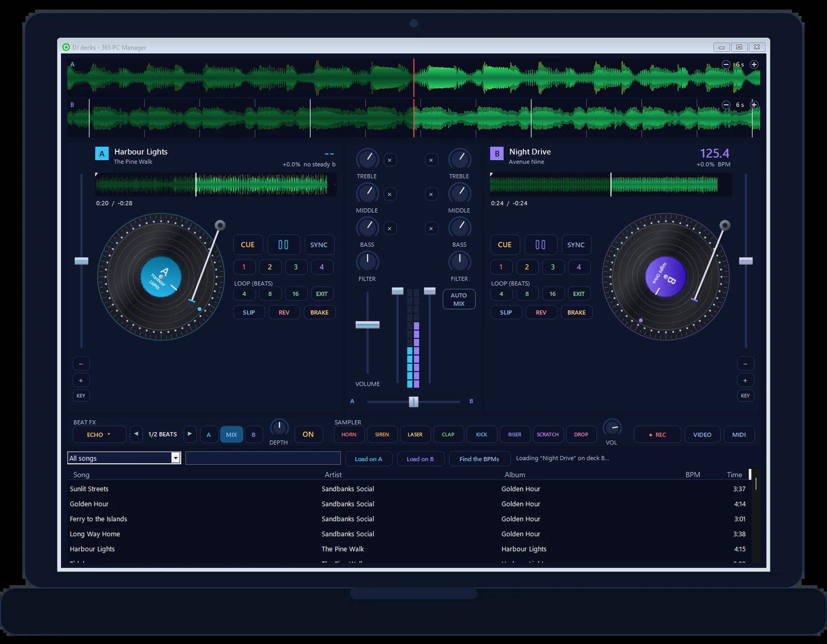827x644 pixels.
Task: Enable REV on deck B
Action: point(541,312)
